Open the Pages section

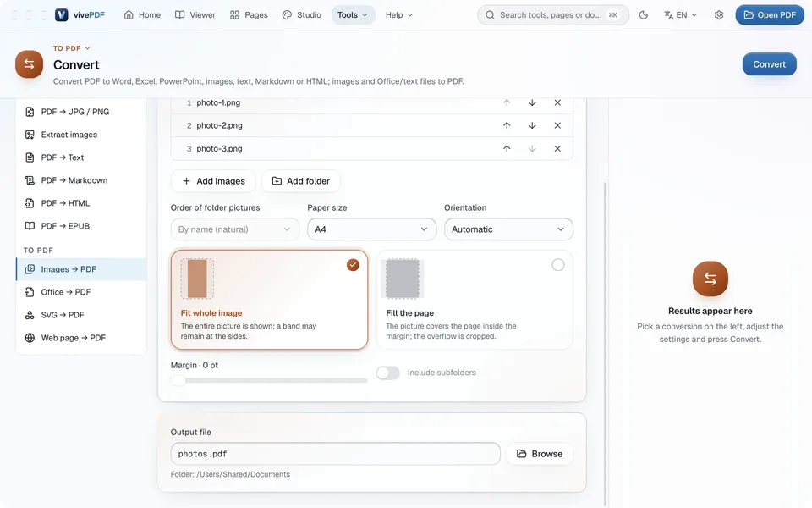point(249,15)
